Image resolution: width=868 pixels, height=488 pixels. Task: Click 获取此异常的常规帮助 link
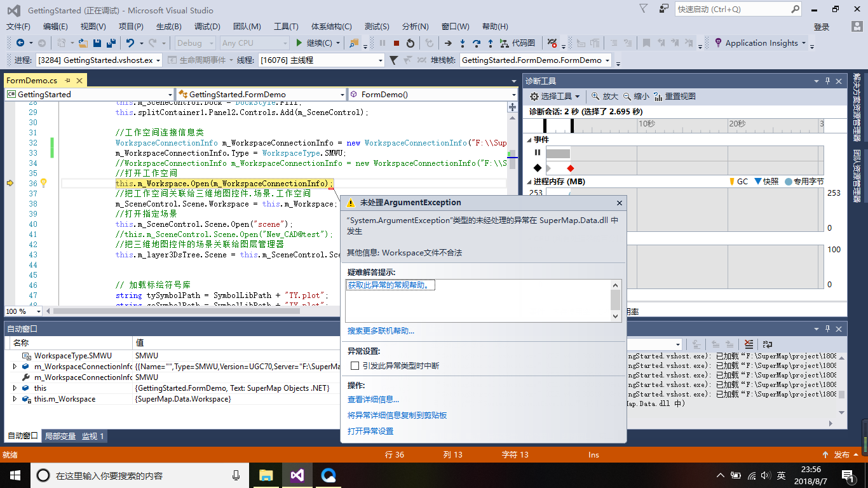tap(391, 285)
